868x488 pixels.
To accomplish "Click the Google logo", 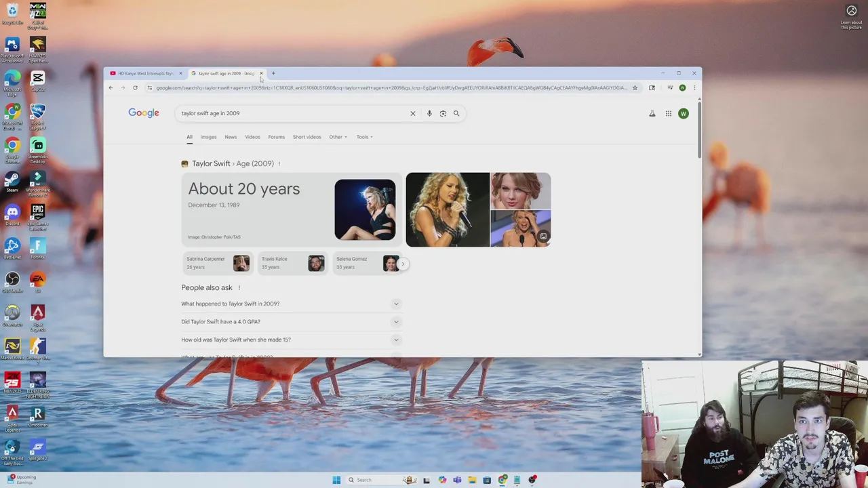I will click(144, 113).
